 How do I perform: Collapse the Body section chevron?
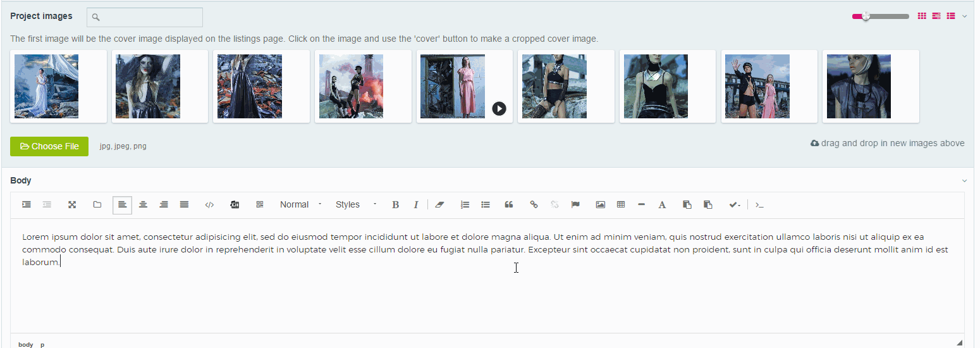pos(964,181)
